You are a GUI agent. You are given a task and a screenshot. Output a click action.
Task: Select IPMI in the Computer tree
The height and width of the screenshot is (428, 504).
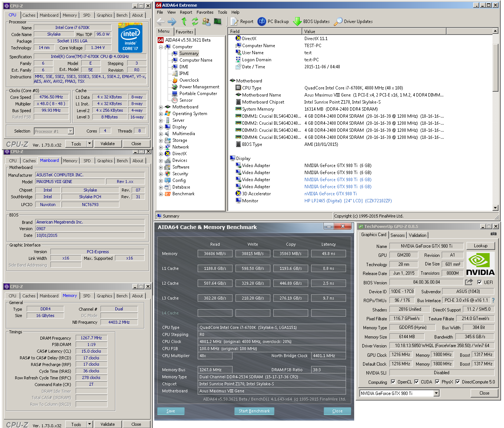click(x=184, y=73)
